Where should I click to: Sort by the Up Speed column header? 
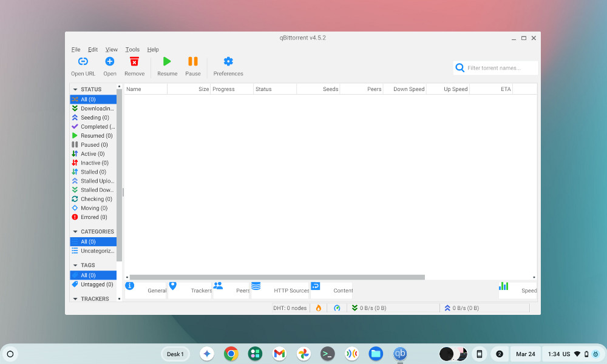pos(448,89)
